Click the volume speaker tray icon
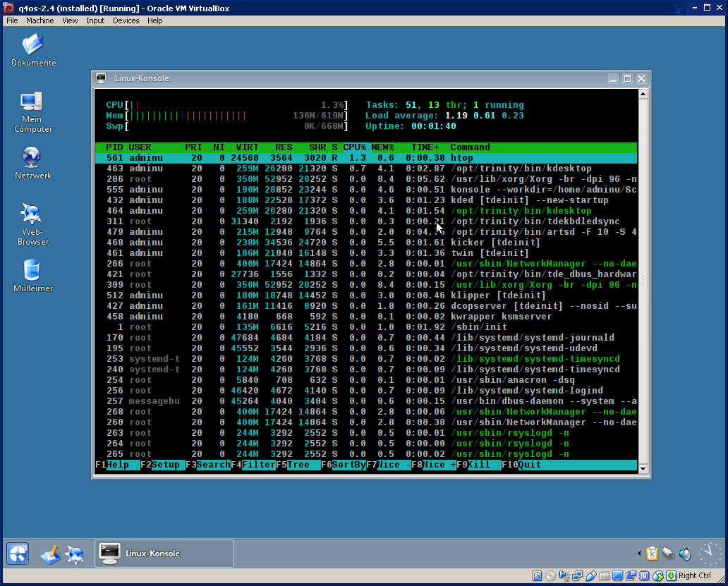728x586 pixels. pyautogui.click(x=684, y=554)
